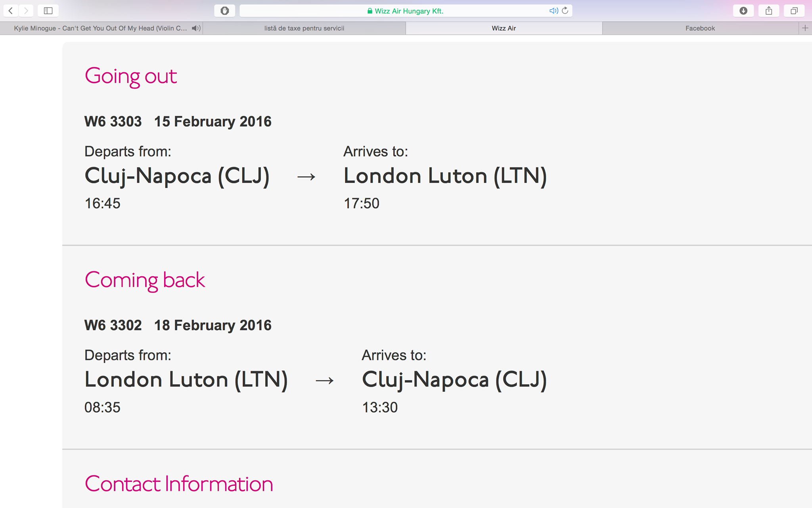Switch to listă de taxe pentru servicii tab
The width and height of the screenshot is (812, 508).
[x=304, y=28]
